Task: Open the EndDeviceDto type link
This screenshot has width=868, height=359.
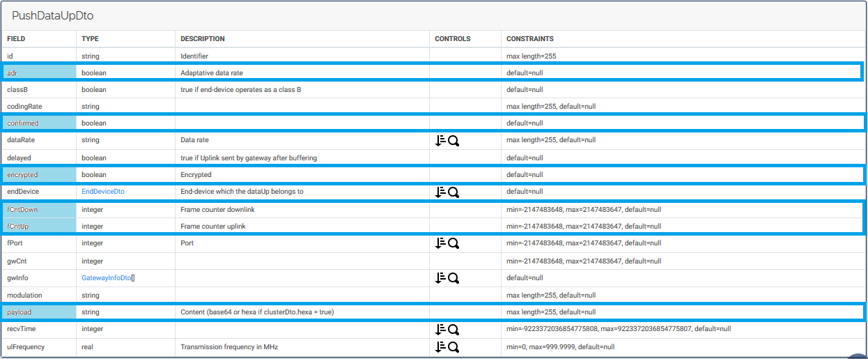Action: [103, 192]
